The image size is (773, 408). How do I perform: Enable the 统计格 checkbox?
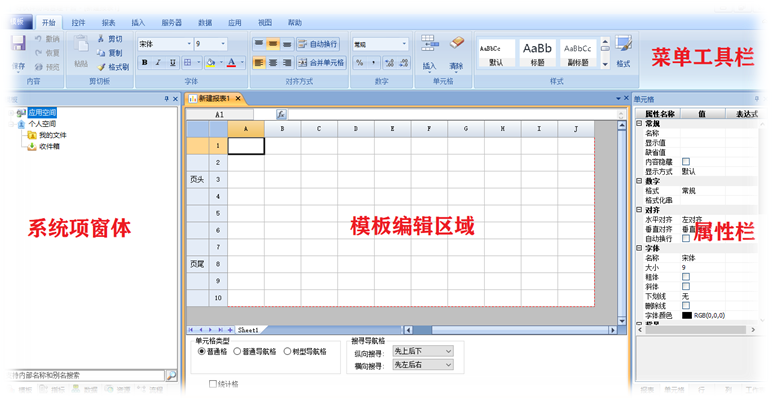click(x=212, y=383)
